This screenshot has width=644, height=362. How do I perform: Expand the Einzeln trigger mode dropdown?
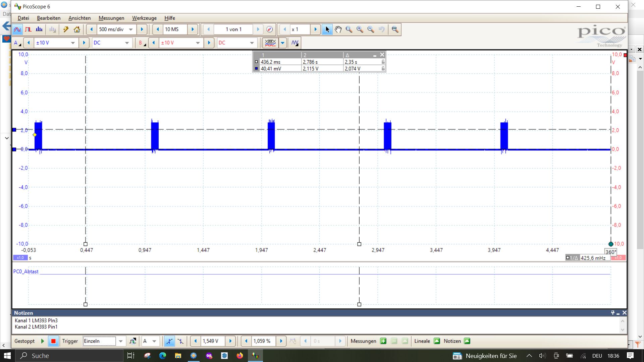coord(121,341)
